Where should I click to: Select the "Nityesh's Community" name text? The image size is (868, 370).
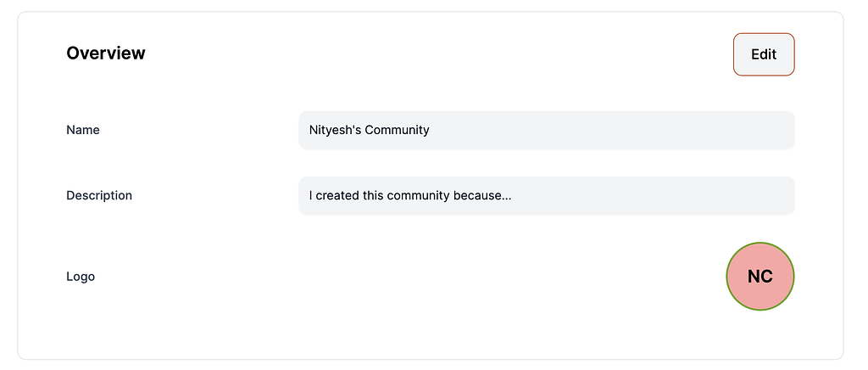click(x=370, y=130)
